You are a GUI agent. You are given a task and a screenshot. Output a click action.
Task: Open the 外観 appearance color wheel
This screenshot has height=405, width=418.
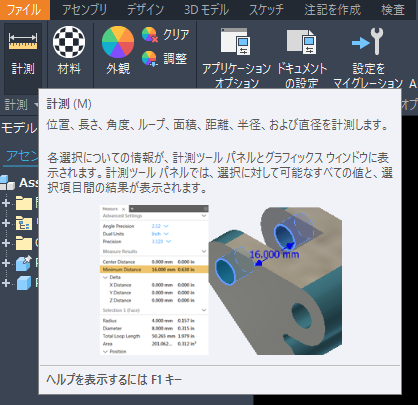[x=118, y=52]
